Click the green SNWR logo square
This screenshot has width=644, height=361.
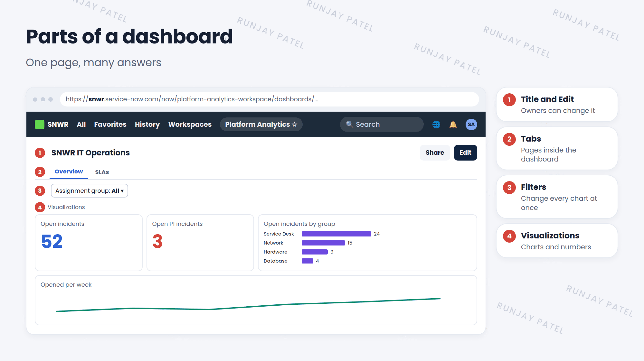pos(39,125)
